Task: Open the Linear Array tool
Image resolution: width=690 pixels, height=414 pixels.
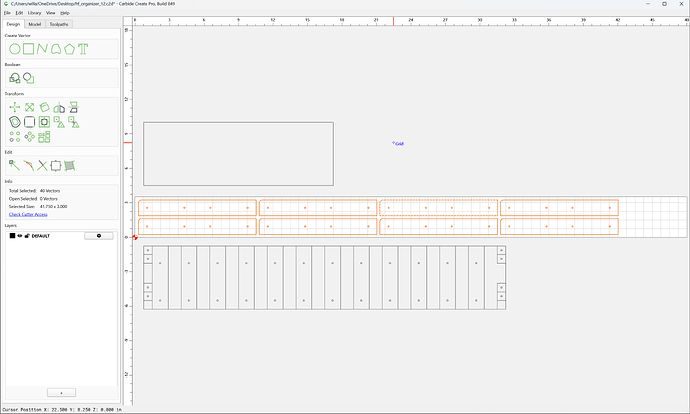Action: pyautogui.click(x=15, y=137)
